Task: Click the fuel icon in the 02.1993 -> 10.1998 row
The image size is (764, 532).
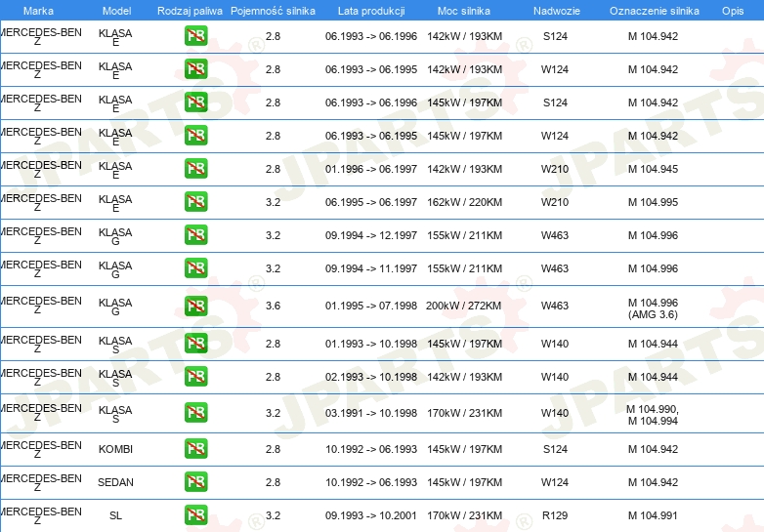Action: coord(195,376)
